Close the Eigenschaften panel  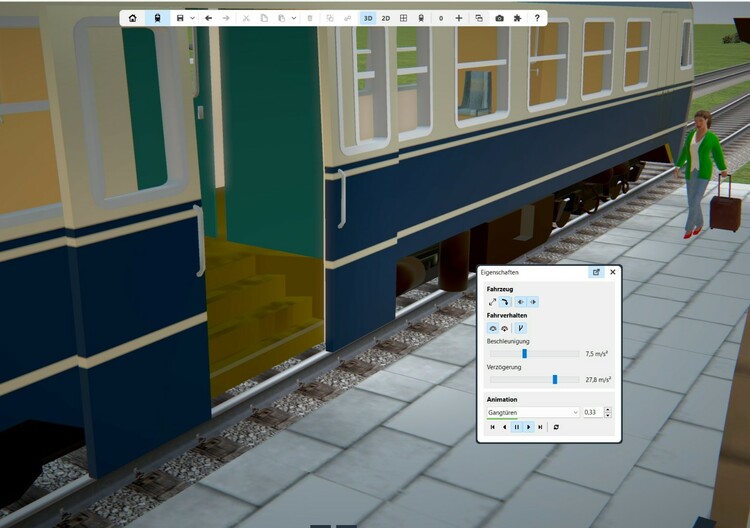(x=613, y=272)
